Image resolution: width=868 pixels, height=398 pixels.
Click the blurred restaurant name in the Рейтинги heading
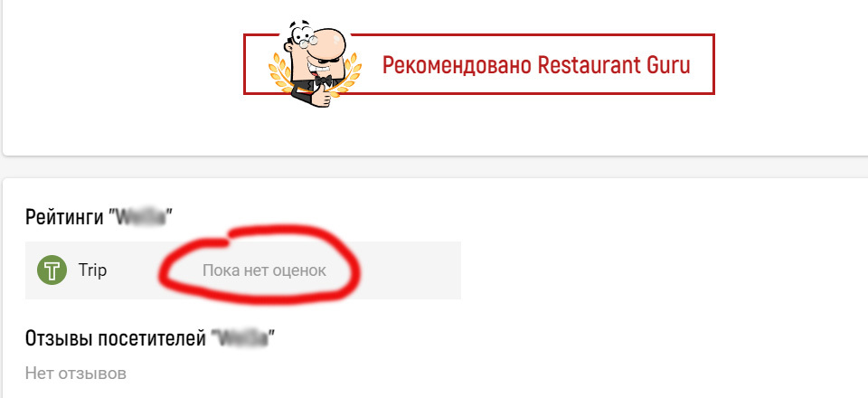pos(141,216)
